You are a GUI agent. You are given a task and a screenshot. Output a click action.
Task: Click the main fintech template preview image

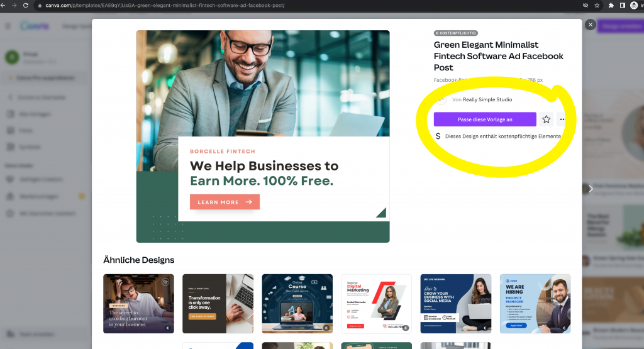263,136
